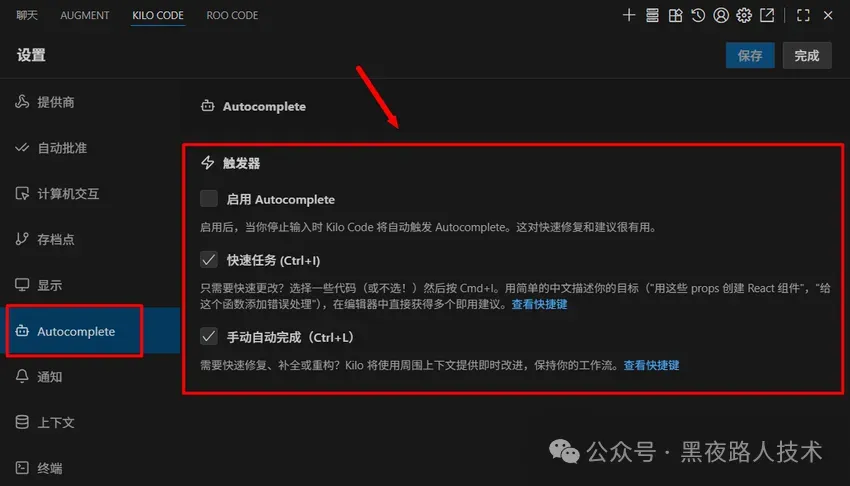Uncheck the 手动自动完成 (Ctrl+L) checkbox
Image resolution: width=850 pixels, height=486 pixels.
click(209, 336)
